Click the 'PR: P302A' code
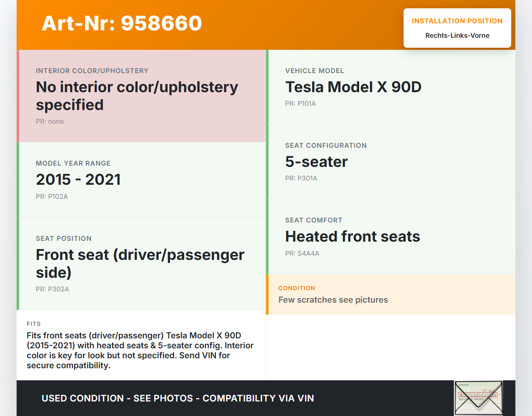The image size is (532, 416). (52, 289)
